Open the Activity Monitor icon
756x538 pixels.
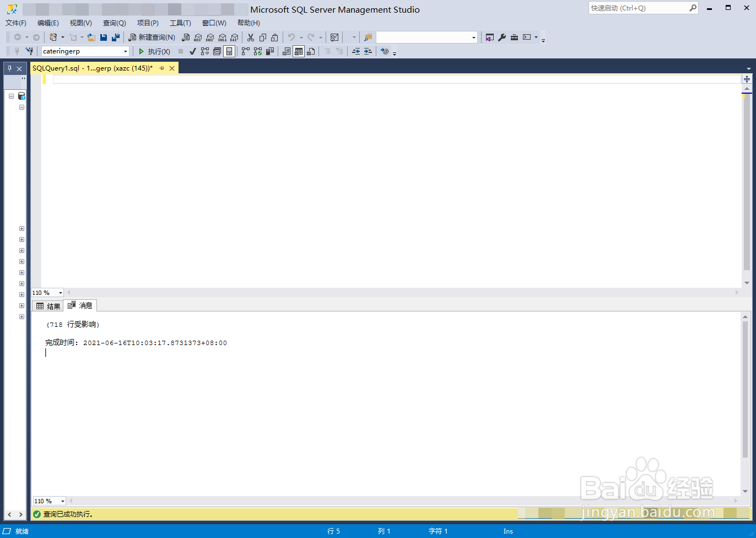tap(334, 37)
